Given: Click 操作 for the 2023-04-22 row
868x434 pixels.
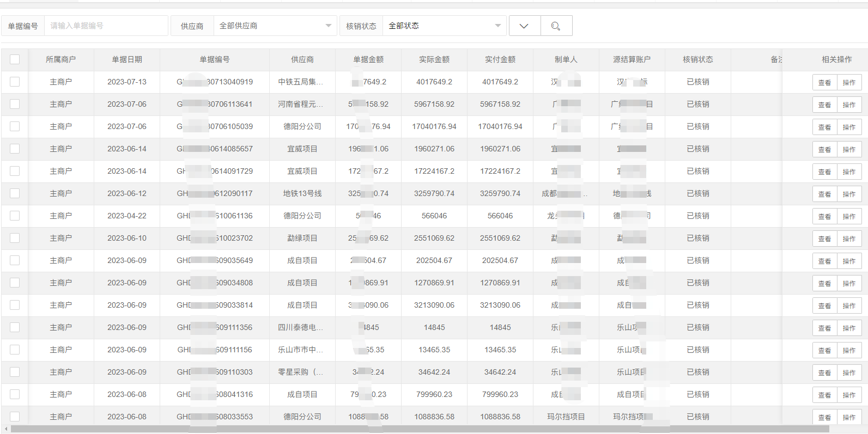Looking at the screenshot, I should tap(849, 217).
